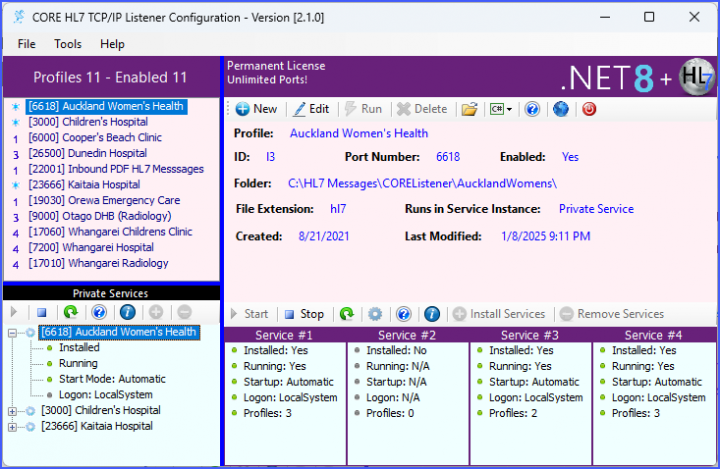The image size is (720, 469).
Task: Expand the [23666] Kaitaia Hospital tree node
Action: (x=12, y=426)
